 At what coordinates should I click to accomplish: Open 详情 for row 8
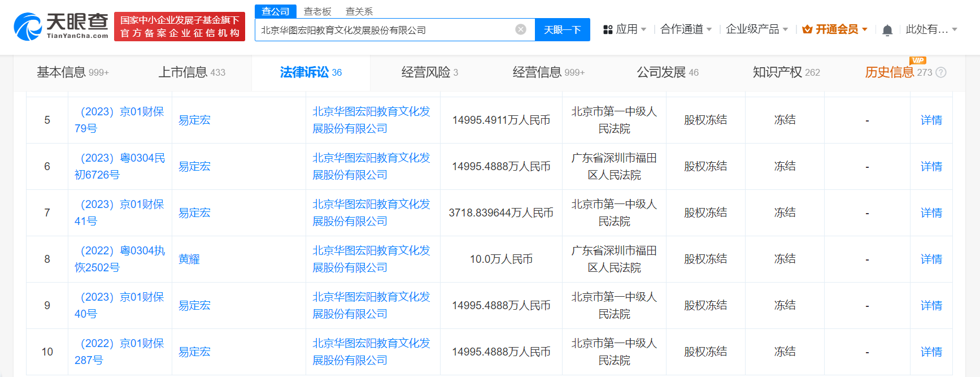[x=931, y=259]
